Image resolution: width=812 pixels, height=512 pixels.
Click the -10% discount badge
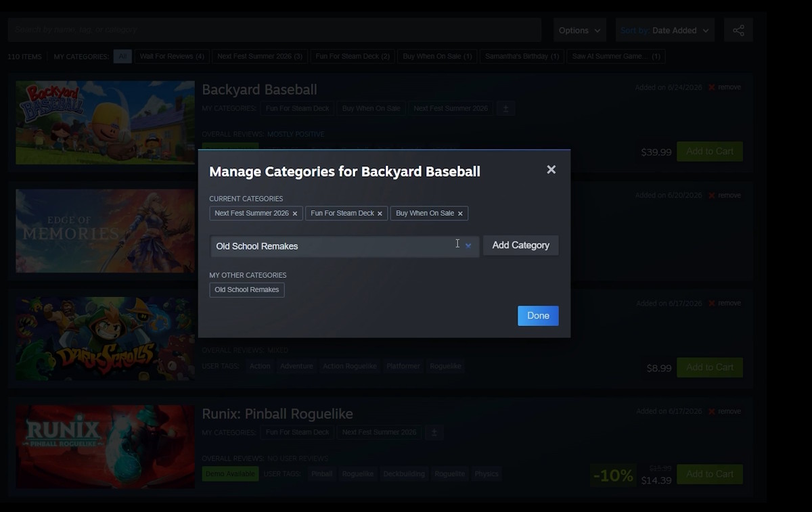pyautogui.click(x=613, y=475)
